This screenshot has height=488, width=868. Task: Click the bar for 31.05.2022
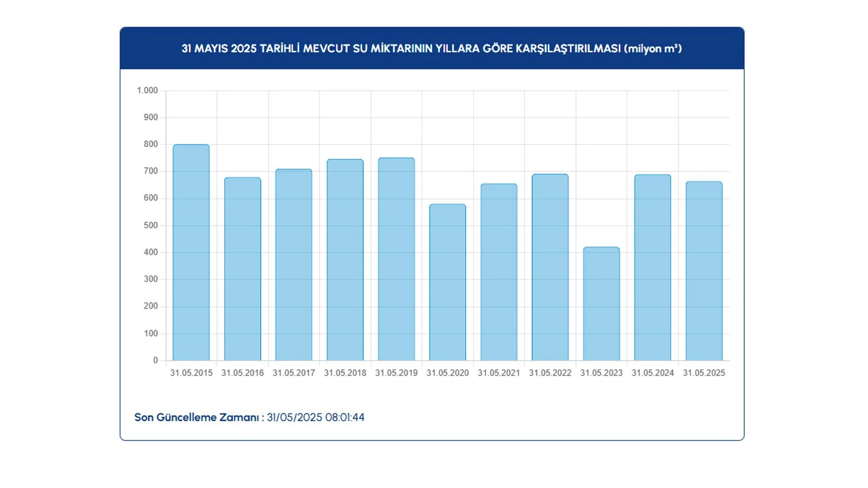pos(550,267)
